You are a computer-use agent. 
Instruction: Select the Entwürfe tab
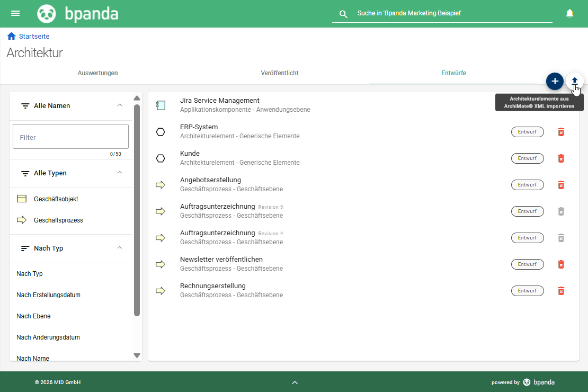(x=453, y=73)
